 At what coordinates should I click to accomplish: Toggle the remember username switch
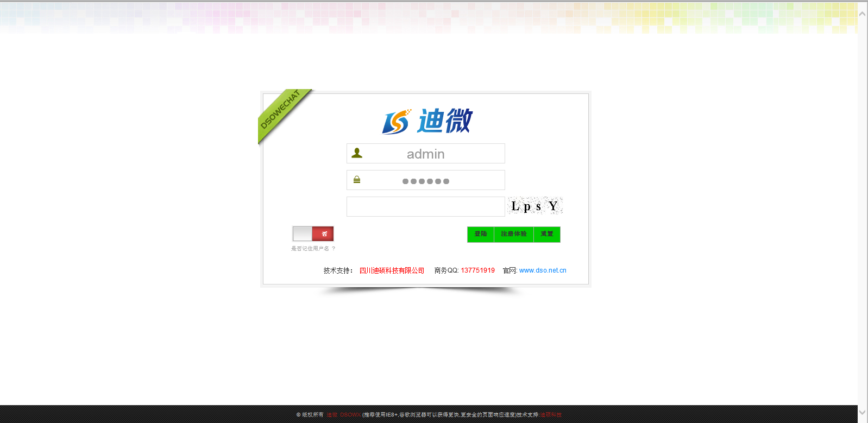(313, 233)
